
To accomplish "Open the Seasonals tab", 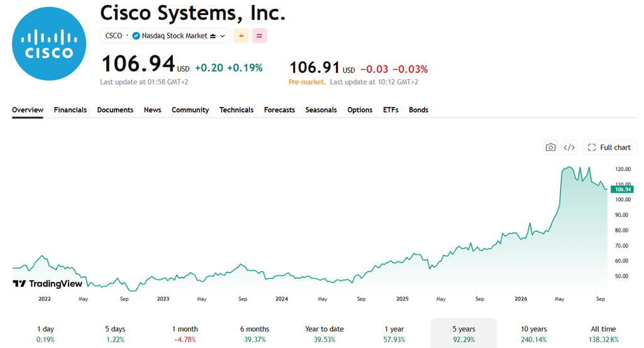I will tap(321, 109).
